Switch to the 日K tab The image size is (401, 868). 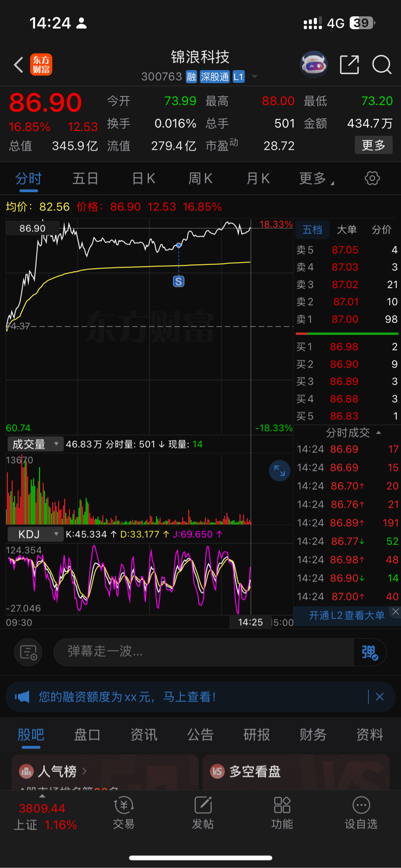tap(144, 179)
